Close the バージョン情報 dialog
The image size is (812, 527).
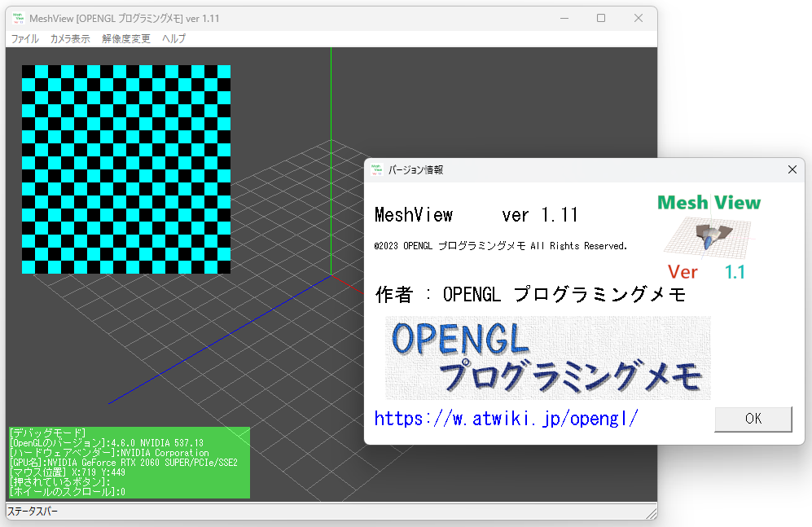tap(792, 169)
